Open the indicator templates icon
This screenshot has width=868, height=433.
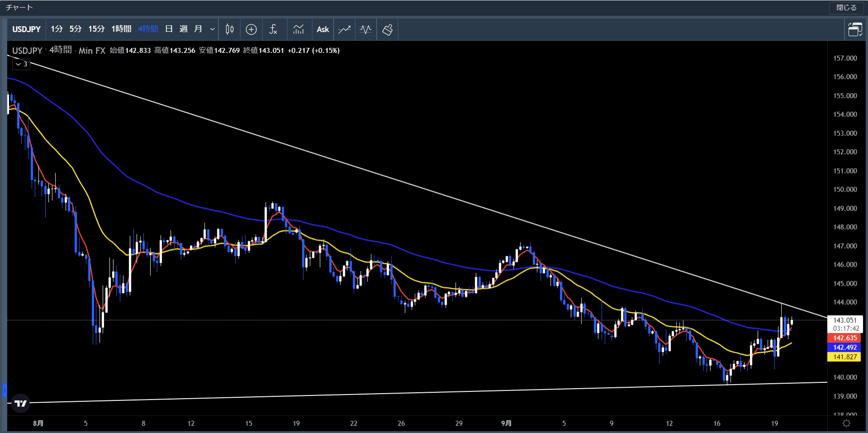click(298, 29)
